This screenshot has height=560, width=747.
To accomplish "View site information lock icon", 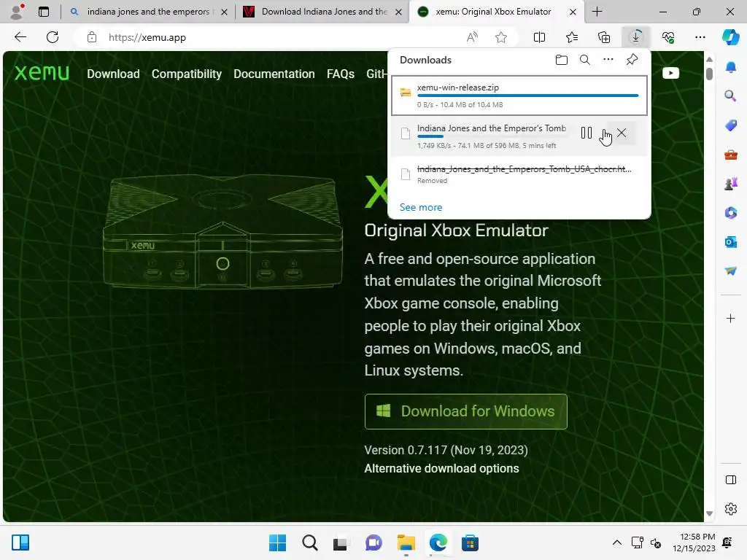I will [92, 37].
